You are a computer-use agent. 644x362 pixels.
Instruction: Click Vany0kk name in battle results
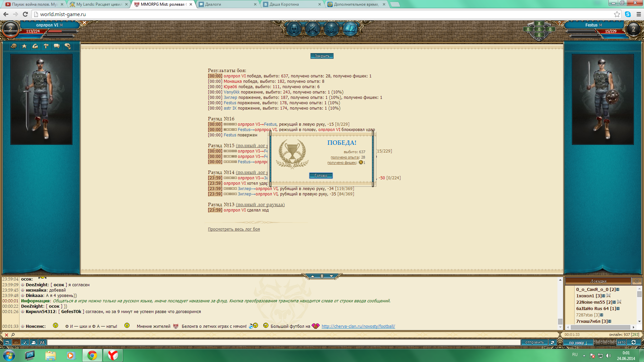pos(232,92)
